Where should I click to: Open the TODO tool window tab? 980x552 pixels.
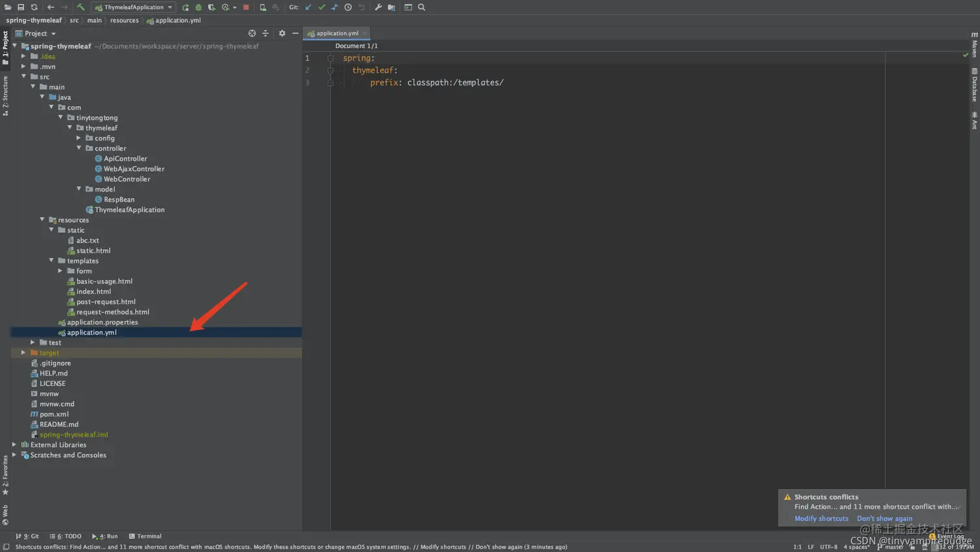65,536
